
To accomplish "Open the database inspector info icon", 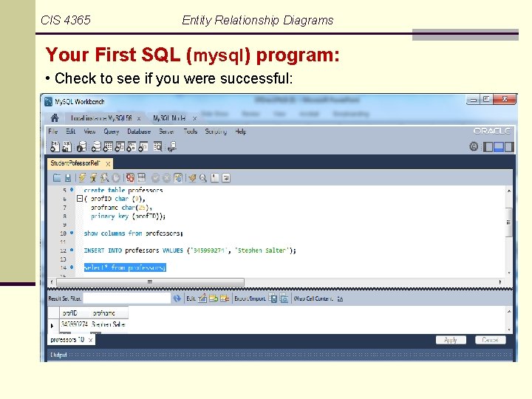I will click(x=81, y=146).
